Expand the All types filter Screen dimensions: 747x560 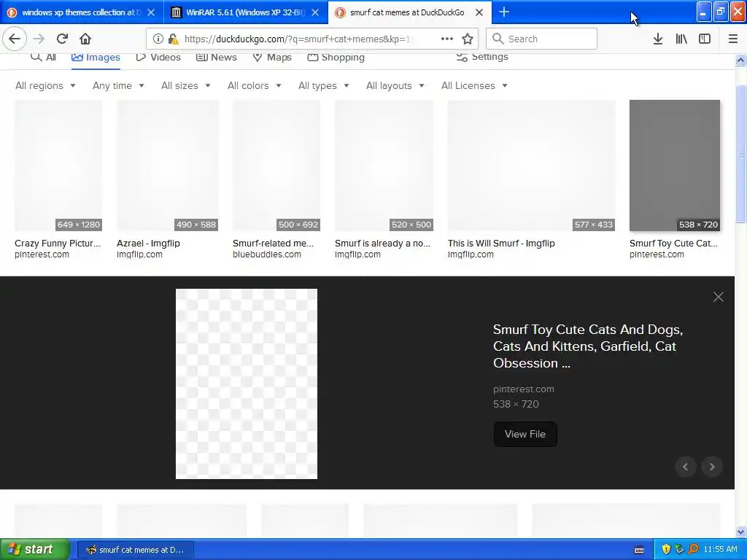[323, 86]
